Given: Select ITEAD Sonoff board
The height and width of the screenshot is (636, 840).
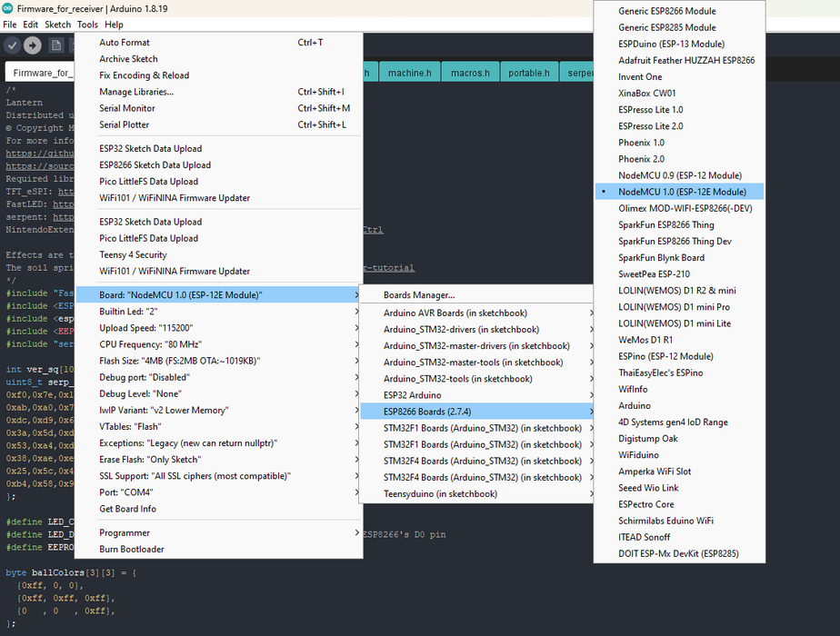Looking at the screenshot, I should coord(679,538).
